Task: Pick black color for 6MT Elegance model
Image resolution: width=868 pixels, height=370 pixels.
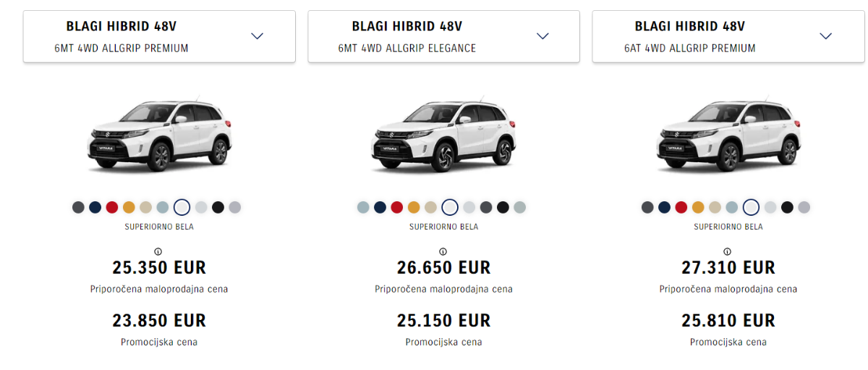Action: point(503,208)
